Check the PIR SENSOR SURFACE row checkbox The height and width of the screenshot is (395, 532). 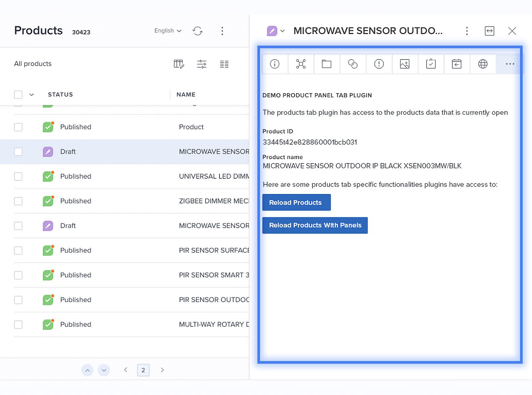tap(18, 251)
